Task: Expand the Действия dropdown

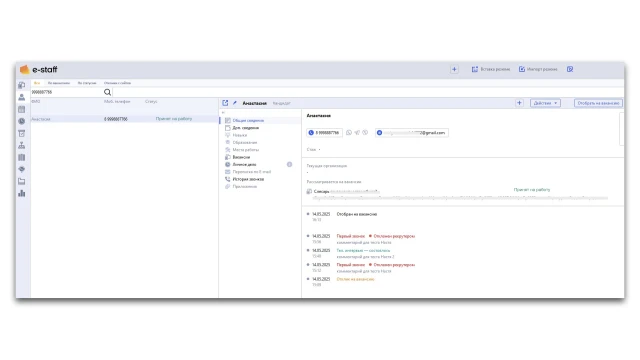Action: pos(545,103)
